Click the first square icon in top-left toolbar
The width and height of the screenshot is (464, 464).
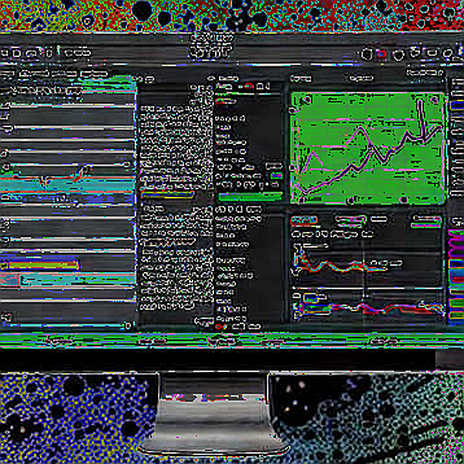click(16, 53)
